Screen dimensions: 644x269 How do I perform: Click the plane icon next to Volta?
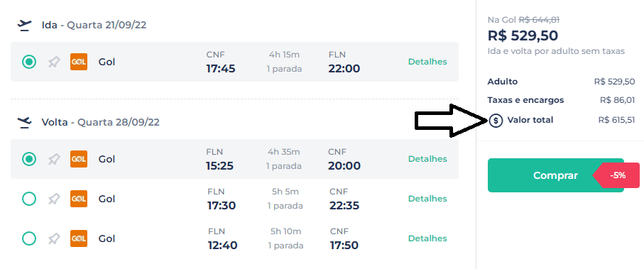pos(25,122)
